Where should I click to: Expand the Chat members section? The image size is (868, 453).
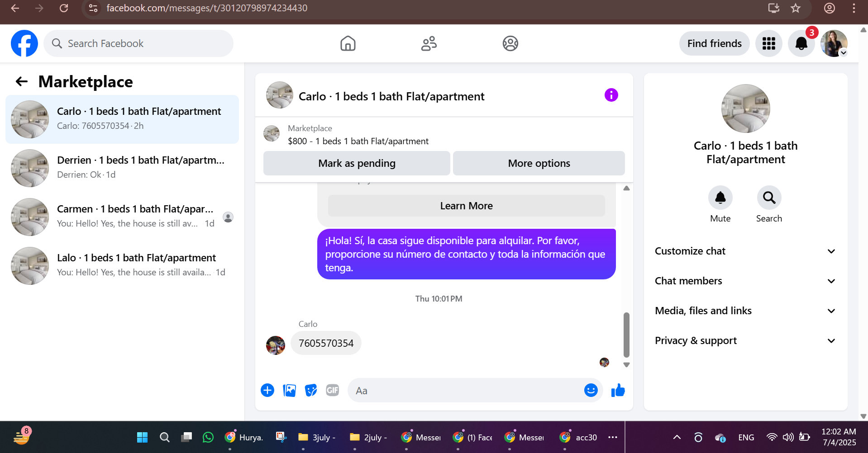745,281
